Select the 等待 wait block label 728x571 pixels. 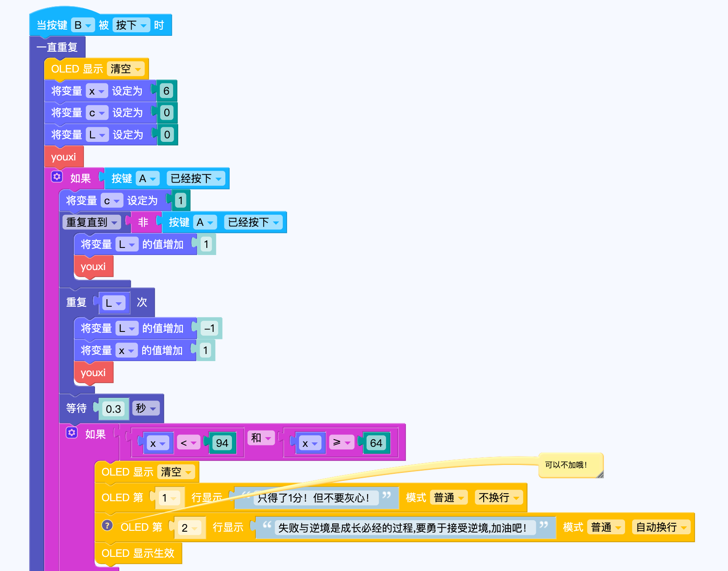(x=76, y=408)
